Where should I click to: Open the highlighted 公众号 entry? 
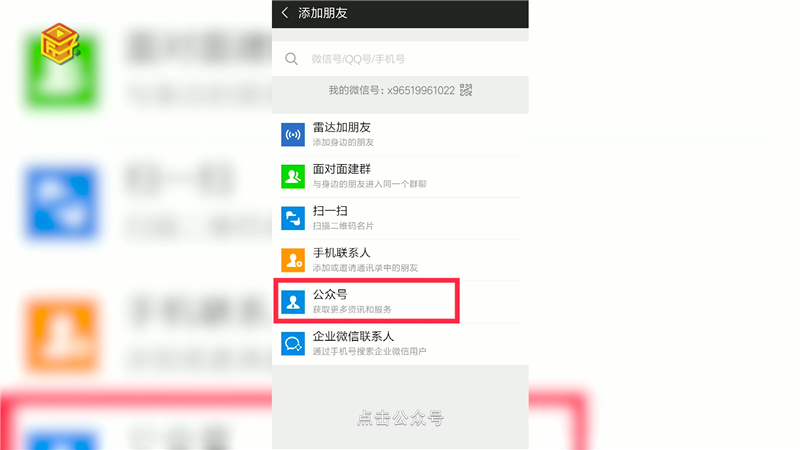tap(400, 302)
